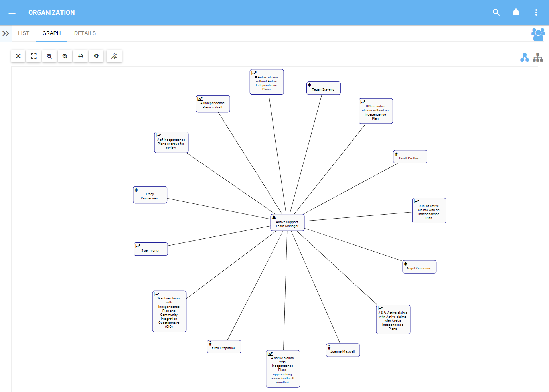Enter fullscreen mode for the graph

[34, 56]
